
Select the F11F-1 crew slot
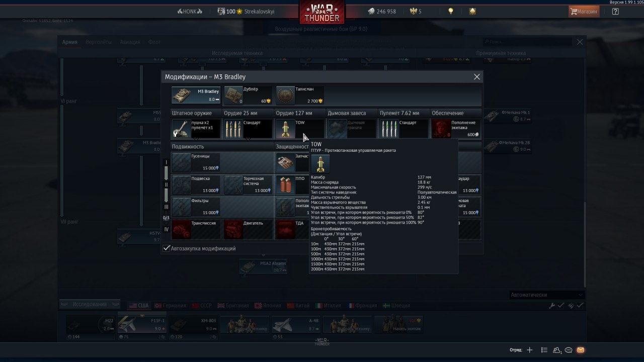coord(142,324)
